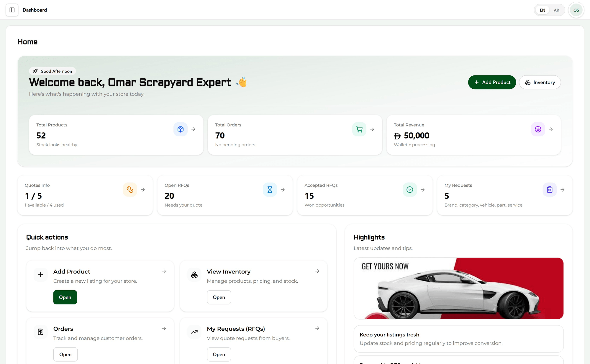Click the 'Wallet + processing' text
Image resolution: width=590 pixels, height=364 pixels.
(x=414, y=145)
